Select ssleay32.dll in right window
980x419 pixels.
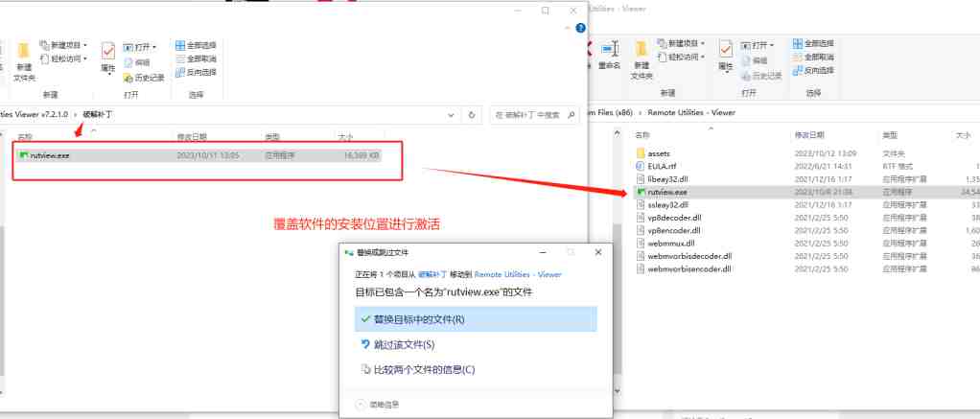click(667, 205)
